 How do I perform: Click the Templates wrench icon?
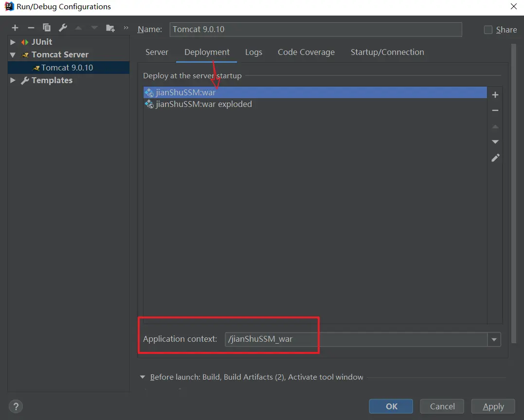coord(25,81)
